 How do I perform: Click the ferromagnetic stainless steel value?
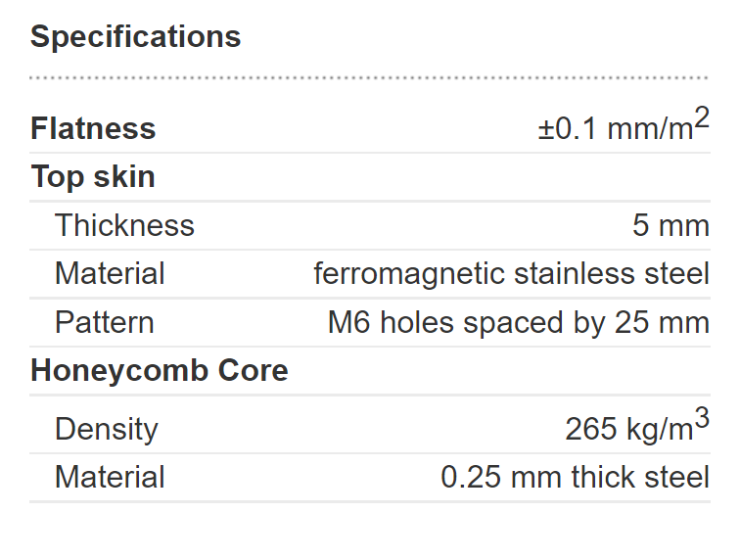pos(512,274)
